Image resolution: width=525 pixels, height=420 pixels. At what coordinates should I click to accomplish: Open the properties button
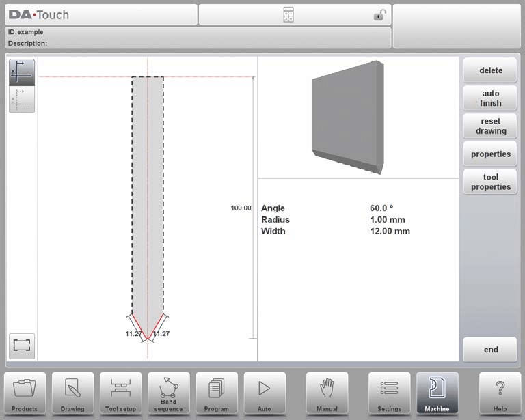pyautogui.click(x=490, y=154)
